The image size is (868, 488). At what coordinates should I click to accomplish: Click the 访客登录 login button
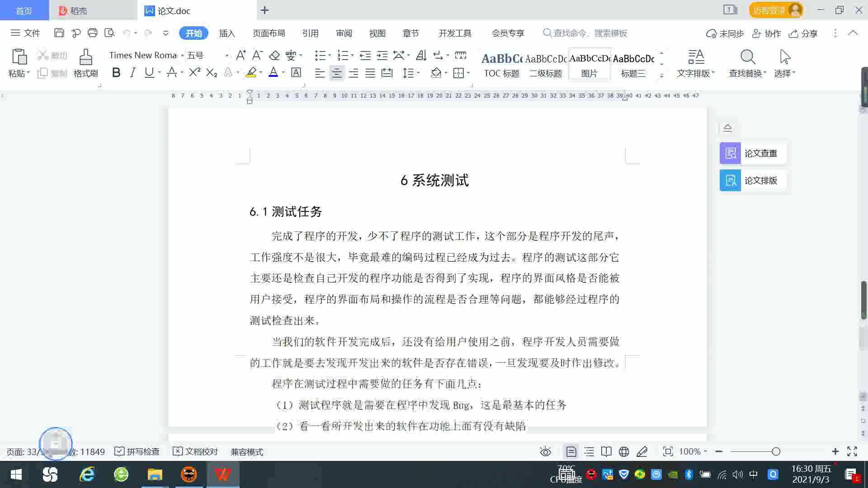point(769,10)
